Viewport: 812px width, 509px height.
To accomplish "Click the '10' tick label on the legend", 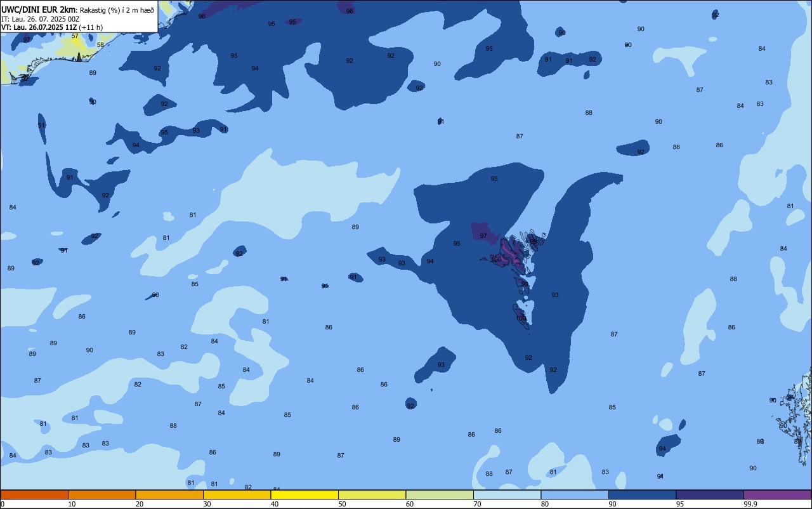I will (72, 504).
